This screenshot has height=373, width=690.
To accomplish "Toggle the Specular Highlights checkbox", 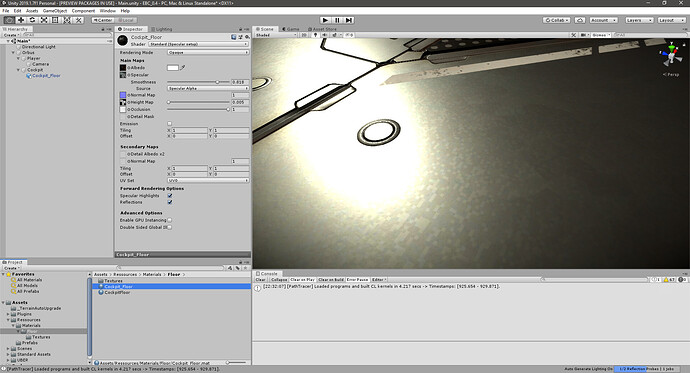I will 170,196.
